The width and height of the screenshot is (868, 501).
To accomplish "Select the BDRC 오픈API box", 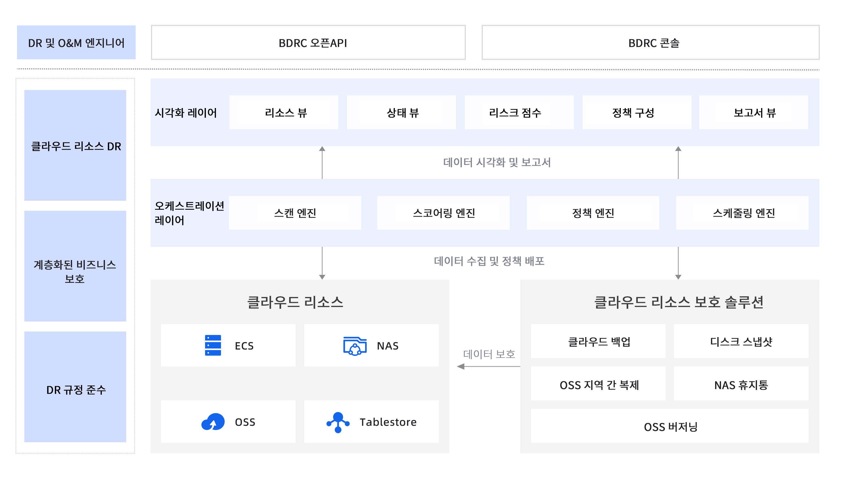I will [x=308, y=43].
